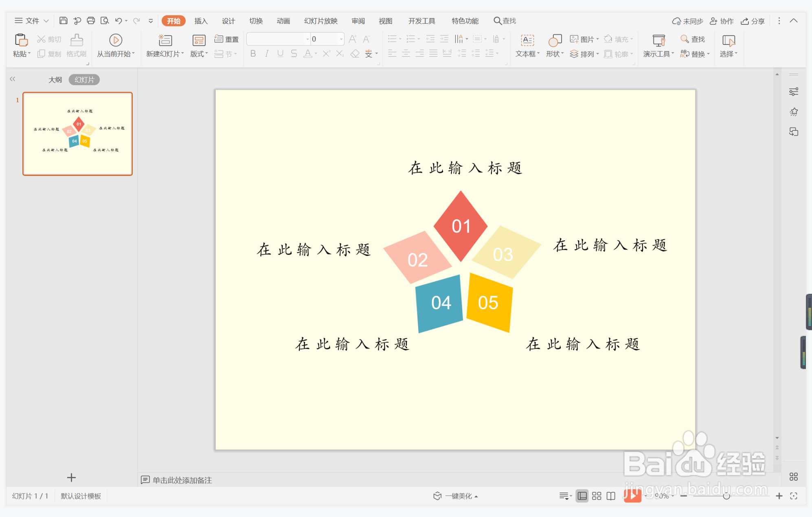Open the Presentation Tools (演示工具) icon
The width and height of the screenshot is (812, 517).
658,41
